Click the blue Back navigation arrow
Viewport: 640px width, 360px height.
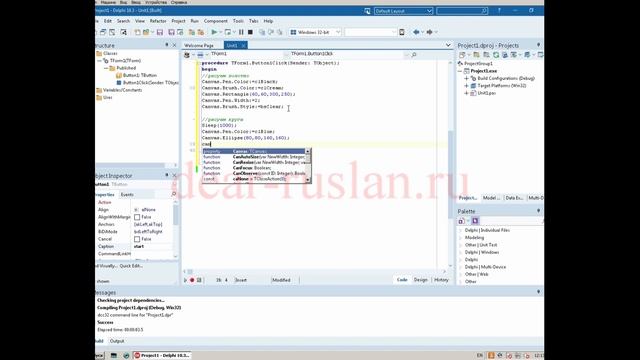[x=416, y=32]
